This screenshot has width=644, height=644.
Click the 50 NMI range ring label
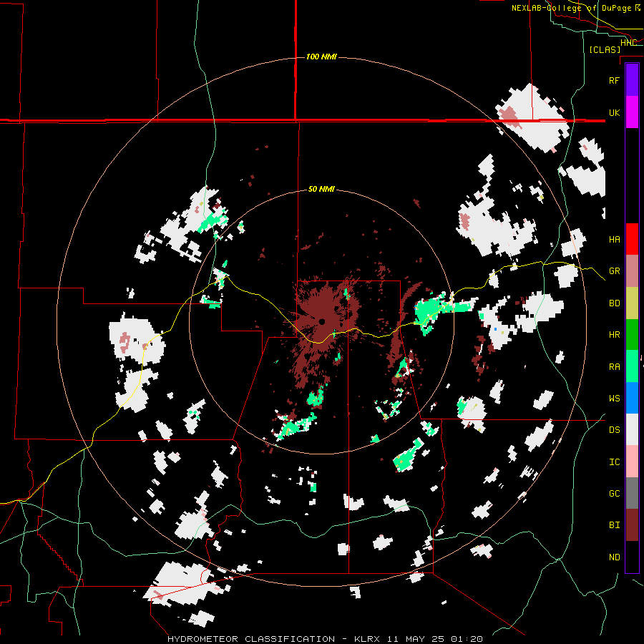(321, 190)
